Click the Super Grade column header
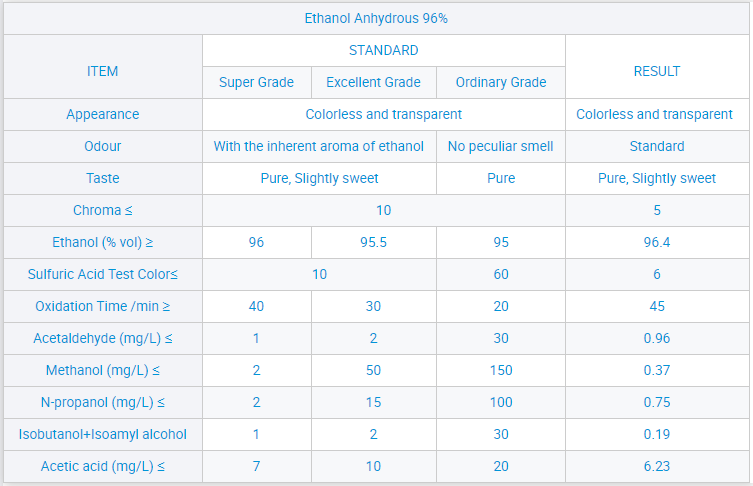The width and height of the screenshot is (753, 486). pos(256,82)
